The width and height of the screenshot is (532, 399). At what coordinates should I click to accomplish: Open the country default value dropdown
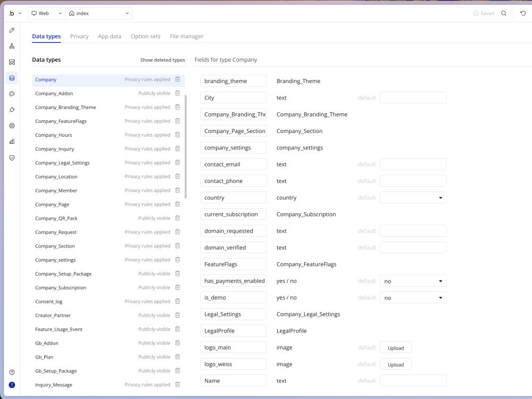(413, 197)
